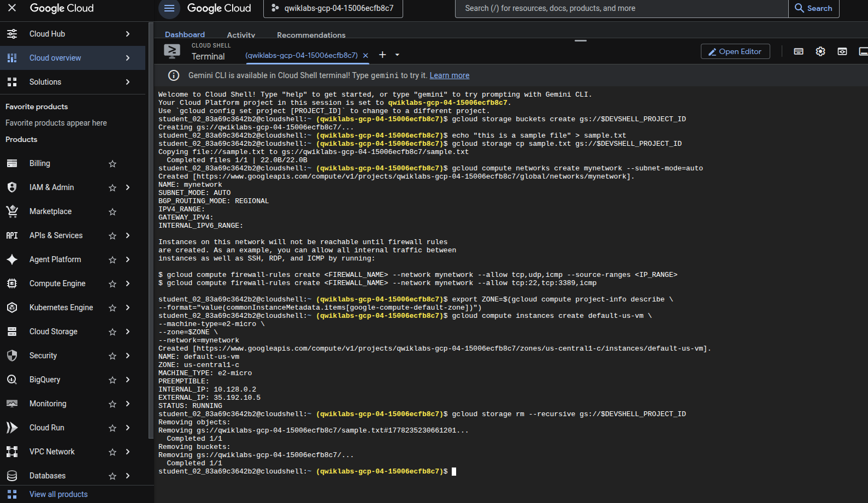
Task: Click the Billing icon
Action: 12,163
